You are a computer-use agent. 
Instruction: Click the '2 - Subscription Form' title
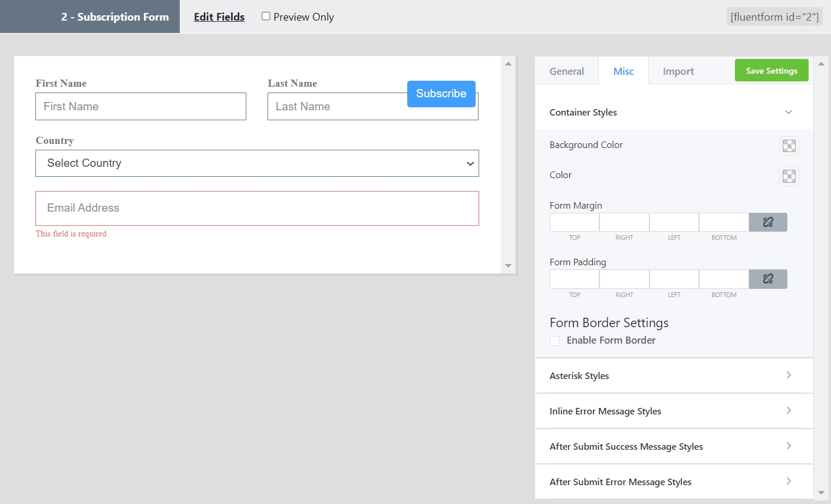115,17
